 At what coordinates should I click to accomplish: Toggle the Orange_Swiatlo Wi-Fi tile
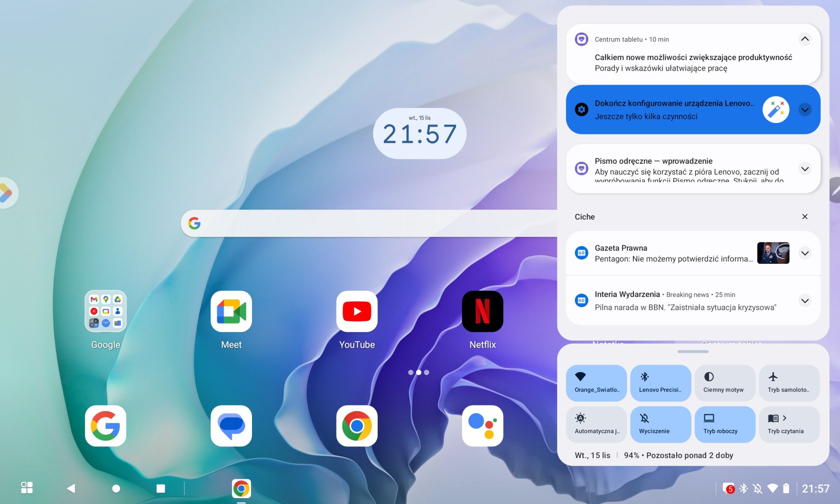coord(596,383)
